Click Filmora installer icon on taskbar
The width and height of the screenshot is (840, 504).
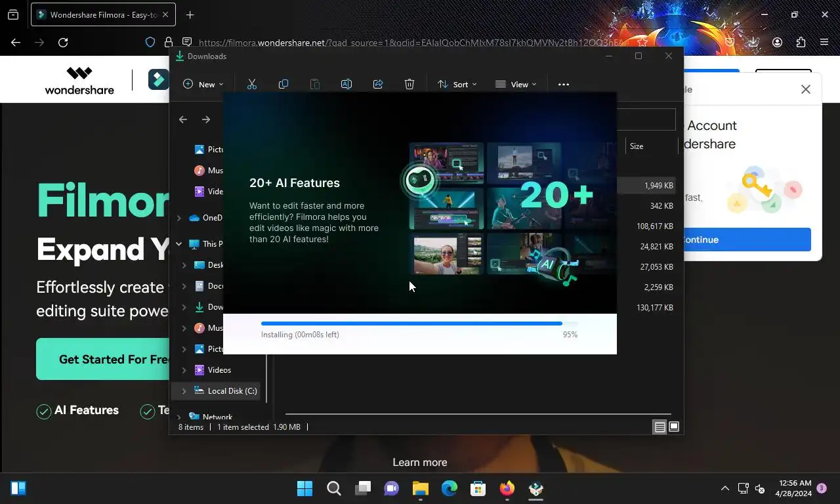pos(536,488)
